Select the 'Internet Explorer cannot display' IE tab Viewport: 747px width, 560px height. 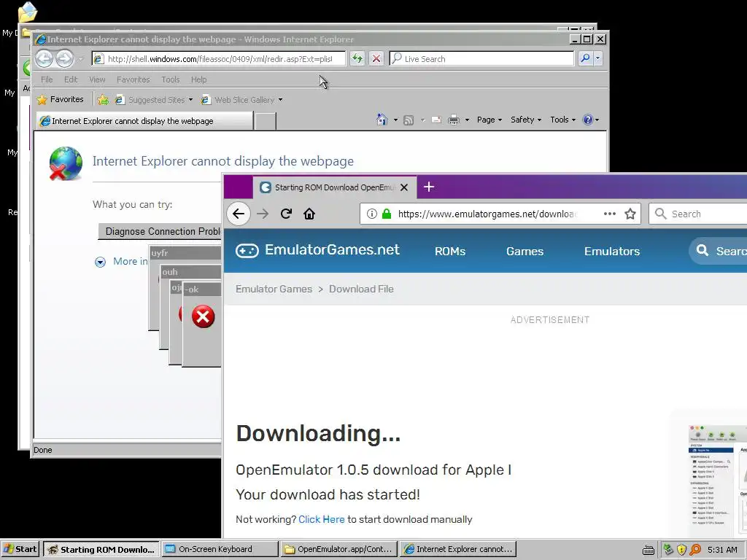click(x=144, y=121)
